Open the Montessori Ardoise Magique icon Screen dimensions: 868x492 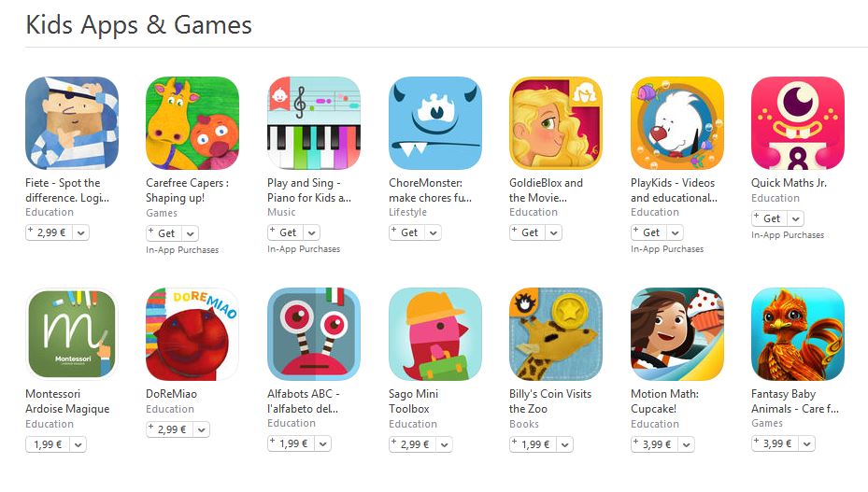(72, 333)
